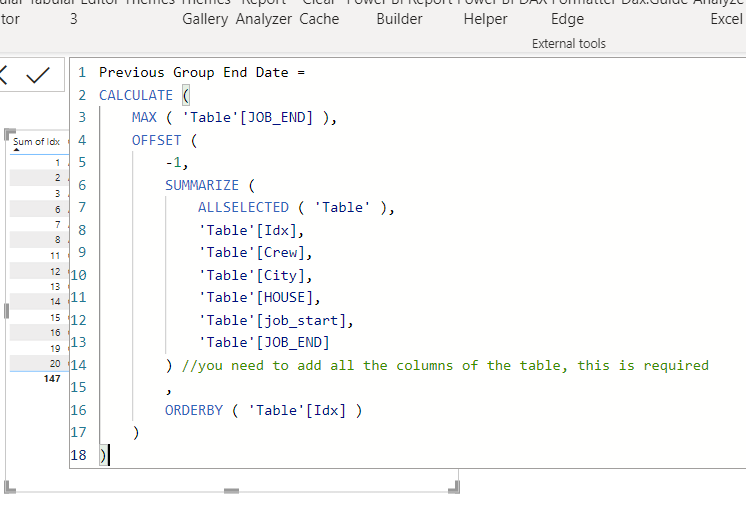Viewport: 746px width, 510px height.
Task: Click the ORDERBY keyword on line 16
Action: click(x=194, y=410)
